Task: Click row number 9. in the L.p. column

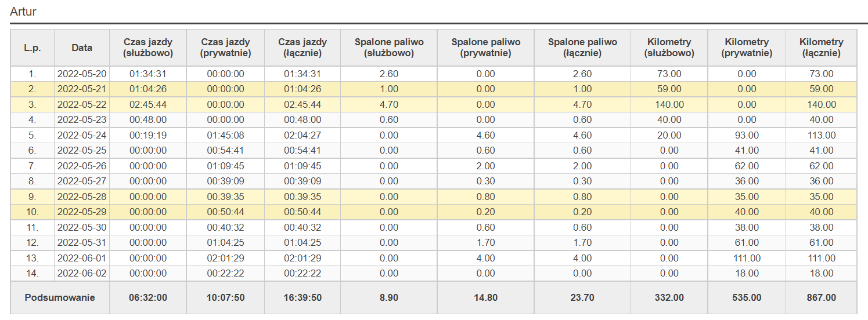Action: [x=33, y=197]
